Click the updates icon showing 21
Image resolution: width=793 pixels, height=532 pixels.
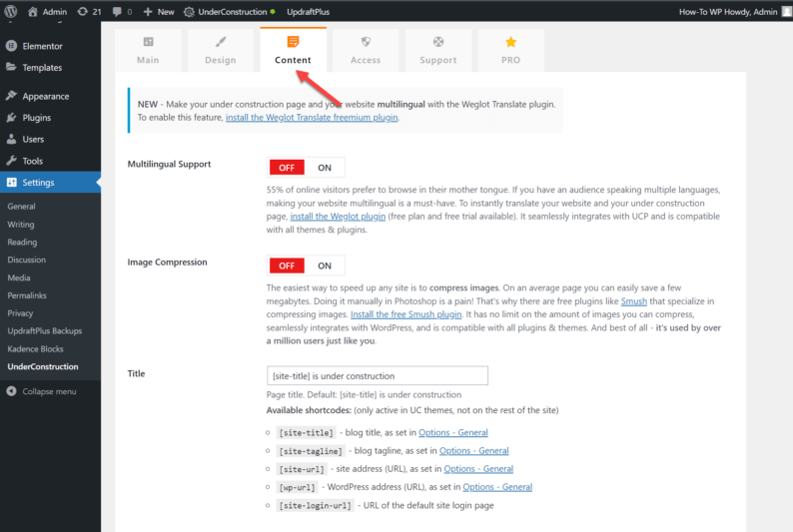[83, 12]
